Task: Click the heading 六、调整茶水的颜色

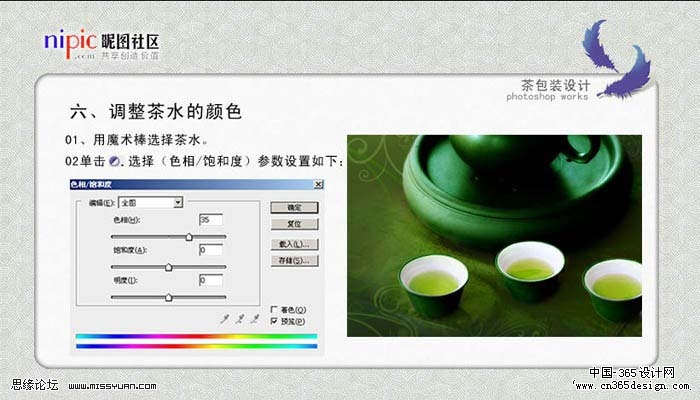Action: pos(155,112)
